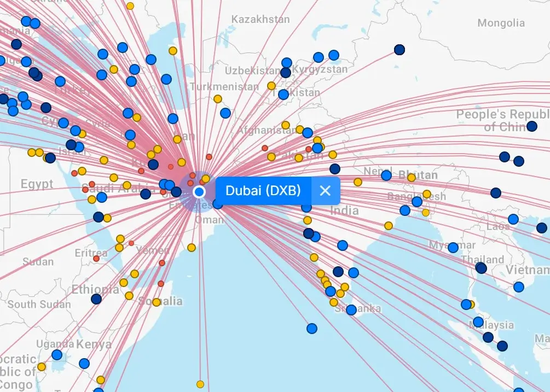Viewport: 550px width, 392px height.
Task: Close the Dubai (DXB) label popup
Action: pos(325,191)
